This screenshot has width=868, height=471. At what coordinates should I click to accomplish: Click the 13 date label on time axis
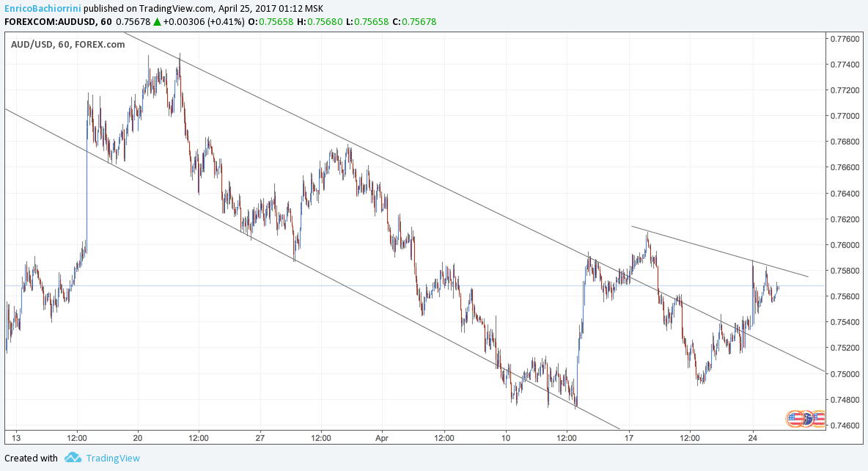point(16,438)
